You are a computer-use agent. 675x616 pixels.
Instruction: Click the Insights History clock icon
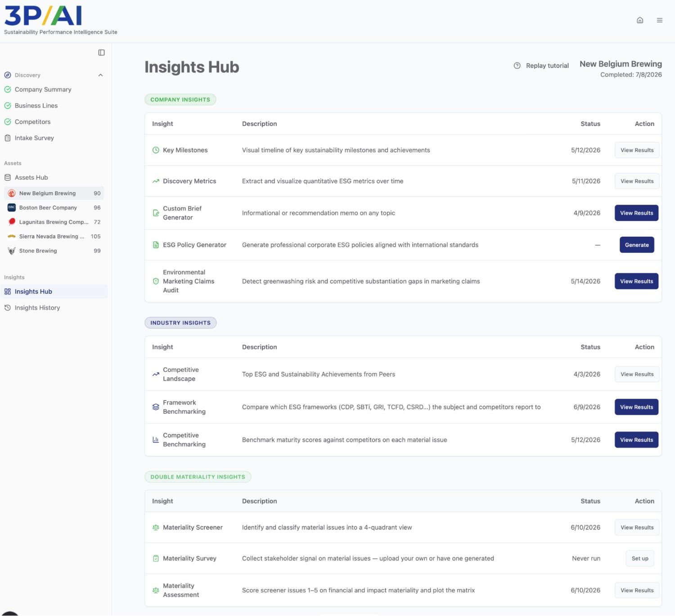(8, 308)
